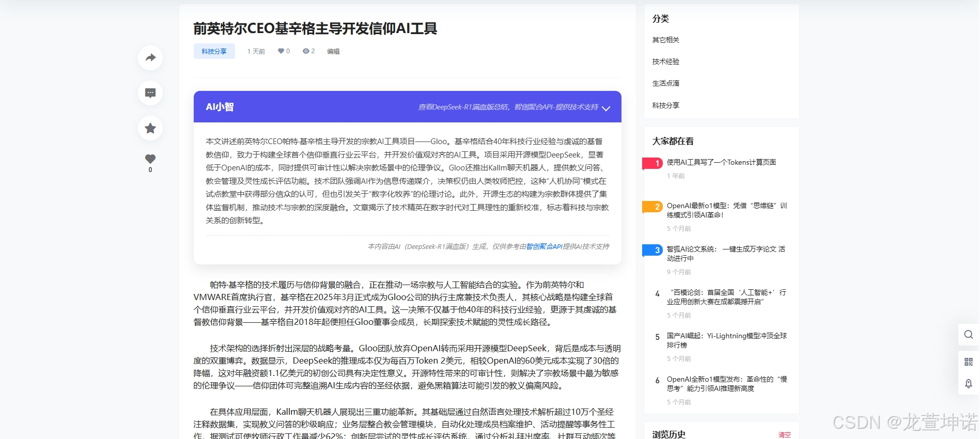Favorite the article with star icon
Viewport: 980px width, 439px height.
click(x=150, y=128)
